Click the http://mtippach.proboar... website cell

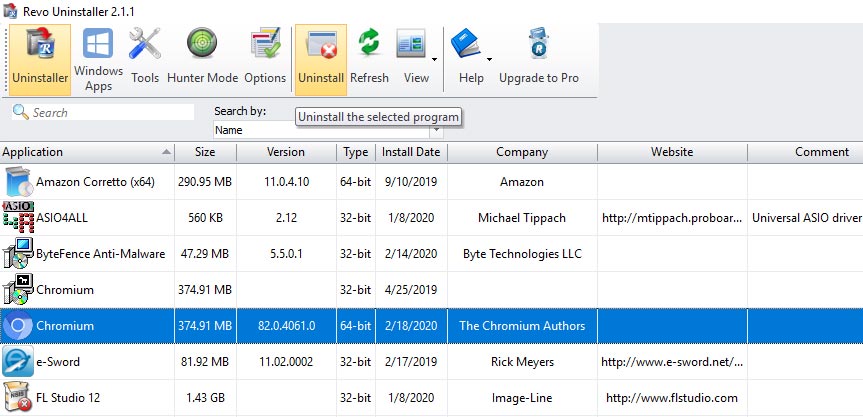coord(672,218)
